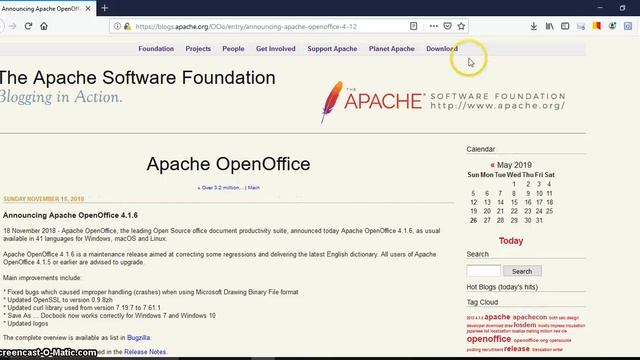Click the 'SUNDAY NOVEMBER 18, 2018' date text
640x360 pixels.
click(x=44, y=199)
